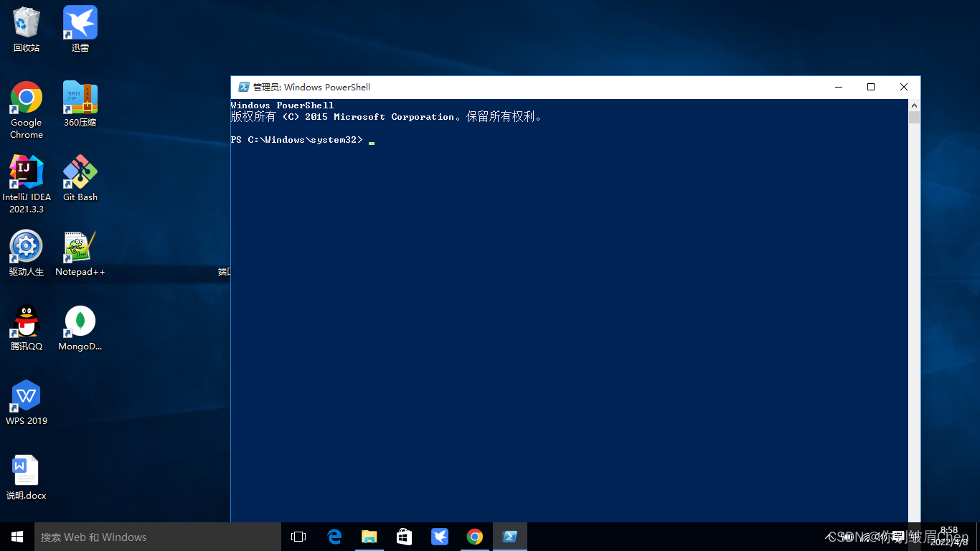980x551 pixels.
Task: Select the 360压缩 desktop icon
Action: tap(80, 98)
